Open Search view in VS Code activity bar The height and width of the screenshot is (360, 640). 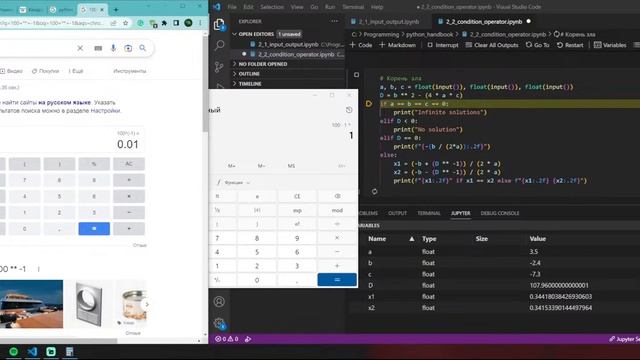click(220, 44)
